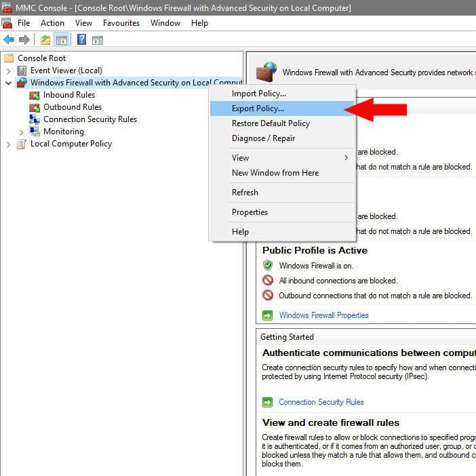Select Outbound Rules tree item

pos(73,107)
